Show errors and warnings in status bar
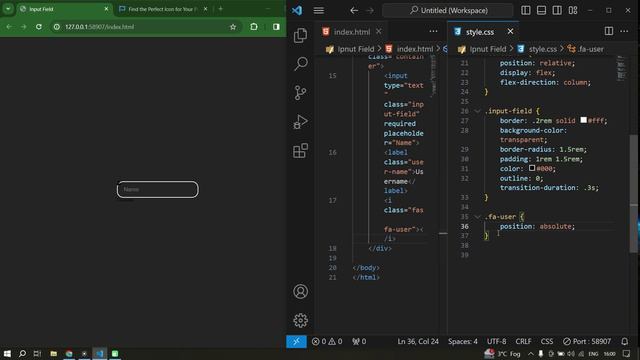The image size is (640, 360). click(x=327, y=341)
